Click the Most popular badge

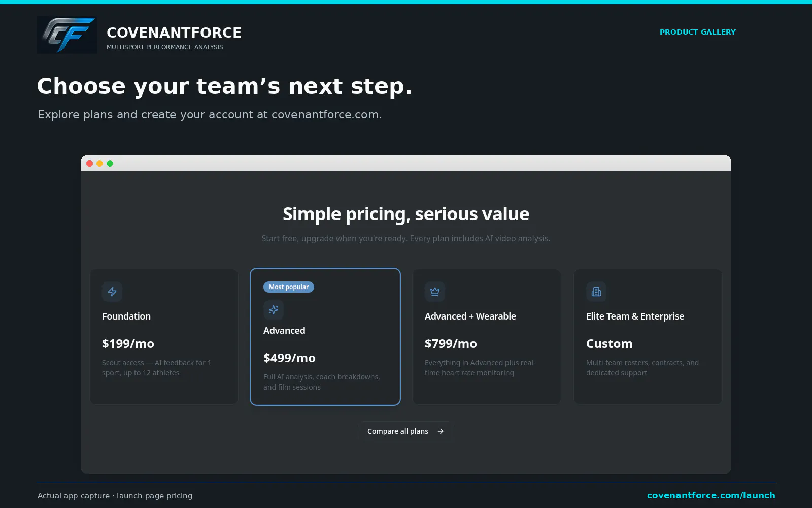[x=289, y=287]
